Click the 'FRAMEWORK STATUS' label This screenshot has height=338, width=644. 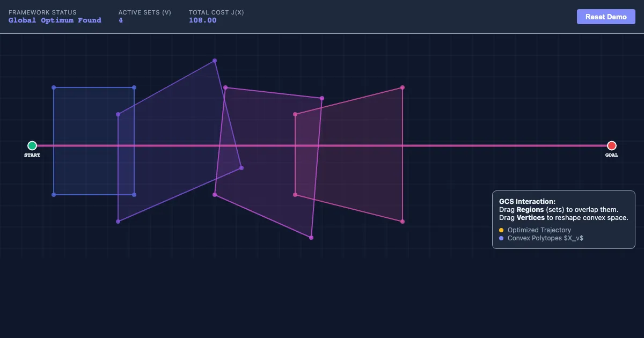tap(42, 12)
